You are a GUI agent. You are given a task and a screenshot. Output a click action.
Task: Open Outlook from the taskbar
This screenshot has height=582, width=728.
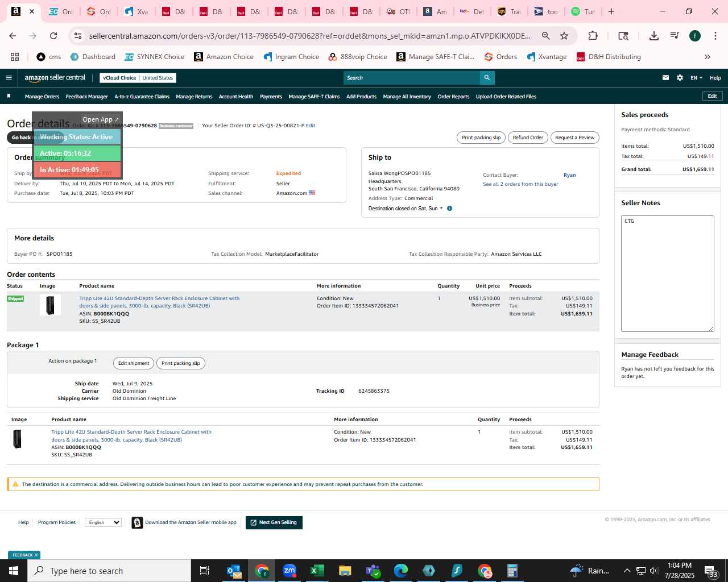pyautogui.click(x=234, y=571)
